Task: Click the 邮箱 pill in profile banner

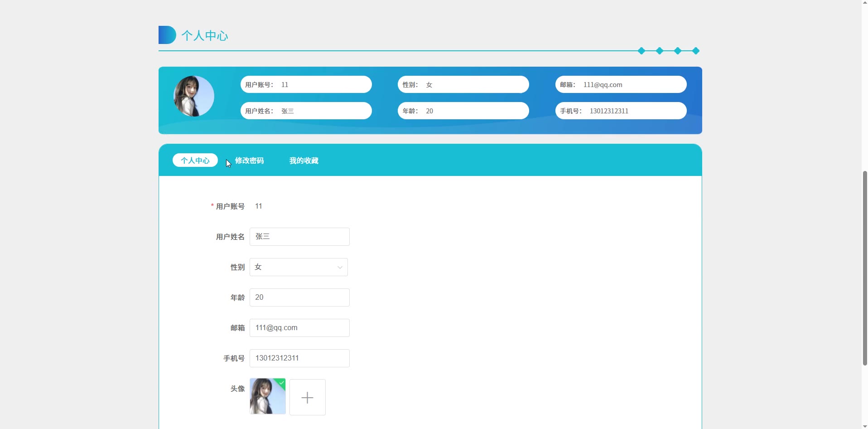Action: tap(621, 84)
